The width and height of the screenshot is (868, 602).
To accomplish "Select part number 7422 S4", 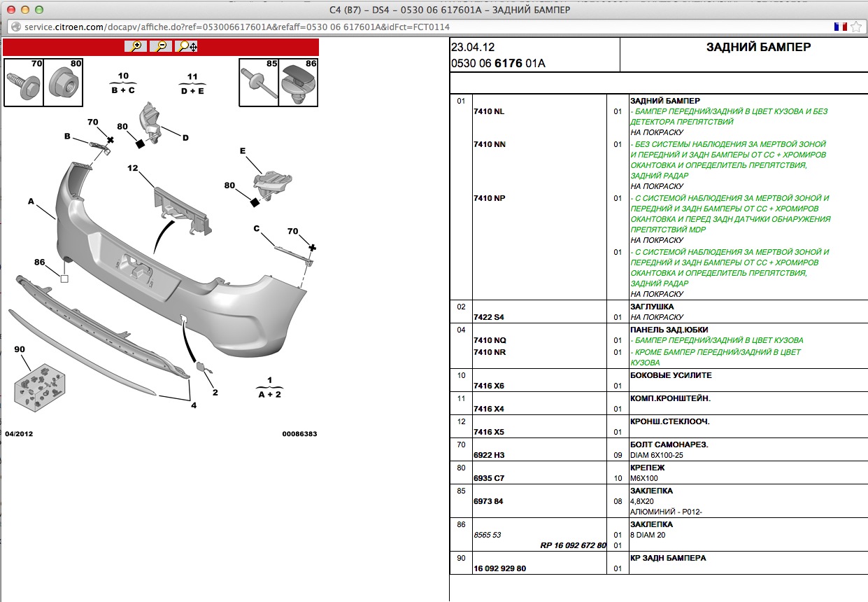I will 488,317.
